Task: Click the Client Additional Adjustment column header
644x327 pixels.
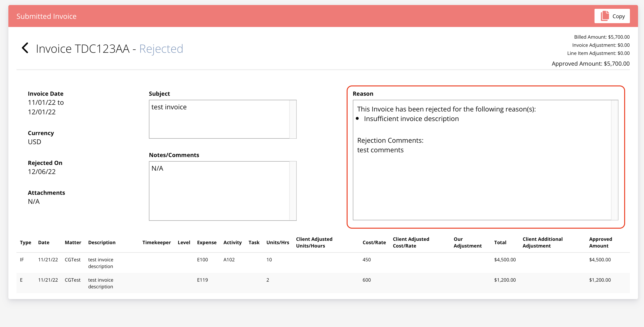Action: click(x=542, y=242)
